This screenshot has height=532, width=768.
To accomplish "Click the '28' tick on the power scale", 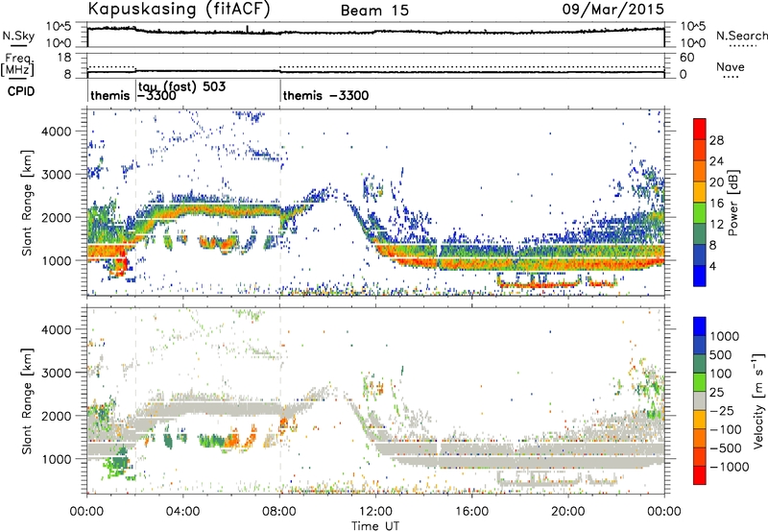I will (x=716, y=140).
